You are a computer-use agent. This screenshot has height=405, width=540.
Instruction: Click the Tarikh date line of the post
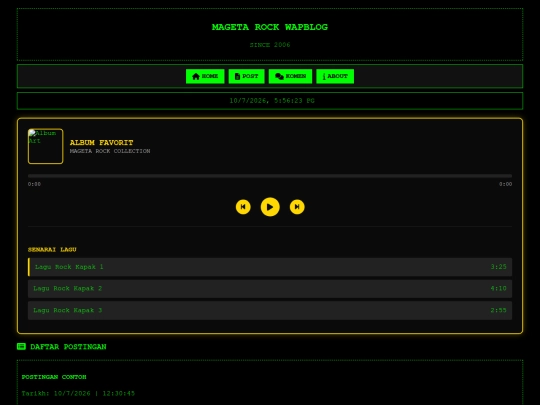78,393
